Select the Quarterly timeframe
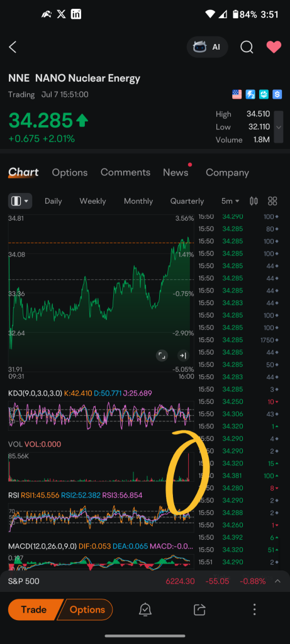290x644 pixels. [187, 201]
